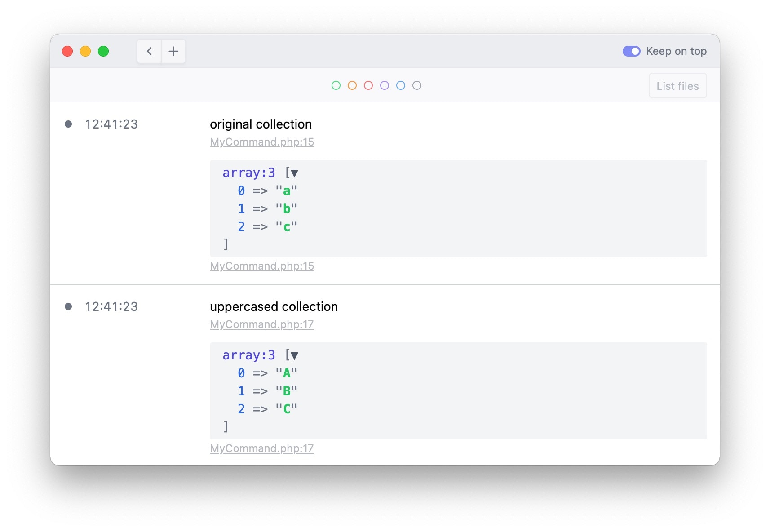Screen dimensions: 770x532
Task: Filter by the blue color circle
Action: pos(401,85)
